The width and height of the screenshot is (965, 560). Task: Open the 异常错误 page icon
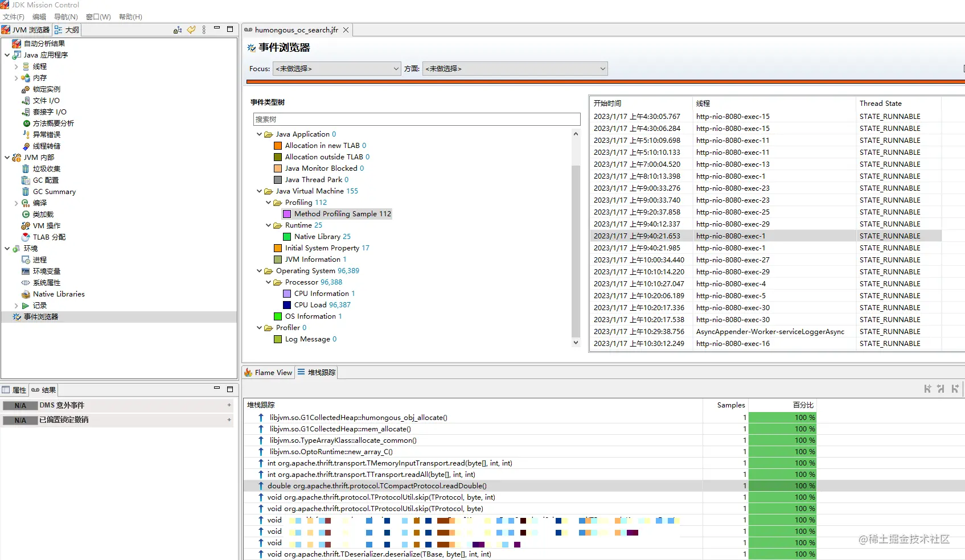tap(26, 135)
